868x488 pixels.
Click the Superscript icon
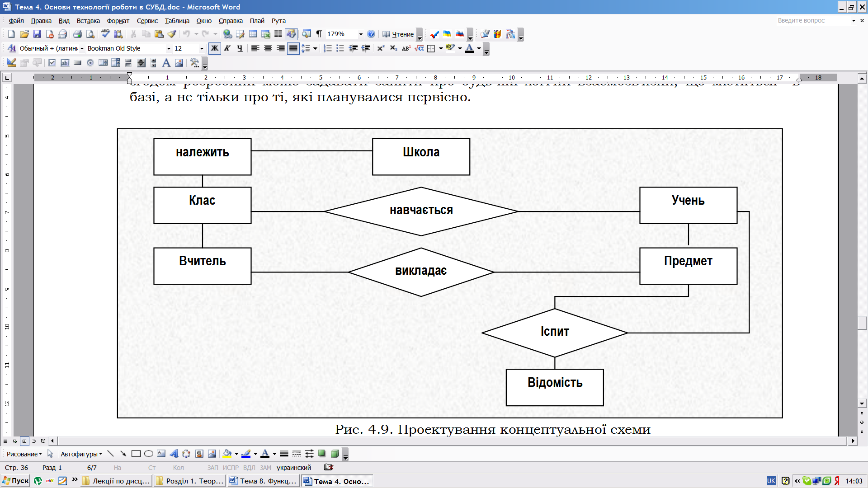[381, 48]
